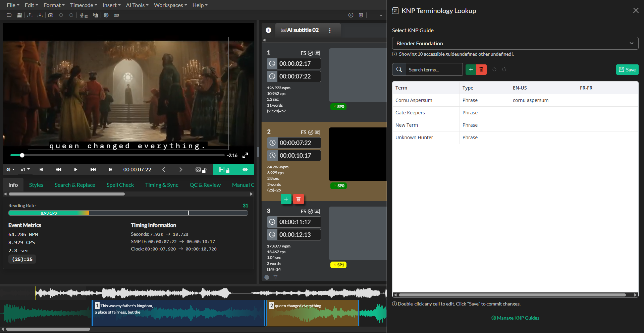This screenshot has height=333, width=644.
Task: Open the keyboard shortcuts icon
Action: click(116, 15)
